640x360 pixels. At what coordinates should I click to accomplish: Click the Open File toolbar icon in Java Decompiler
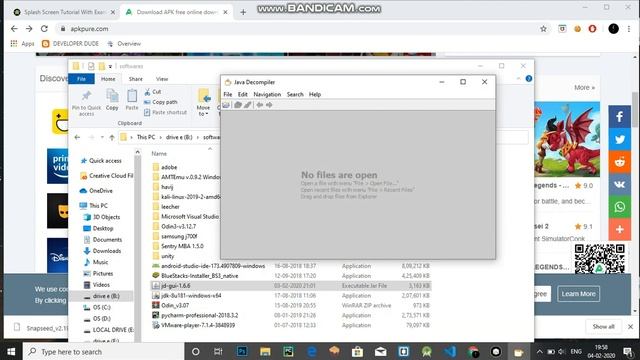pos(226,105)
